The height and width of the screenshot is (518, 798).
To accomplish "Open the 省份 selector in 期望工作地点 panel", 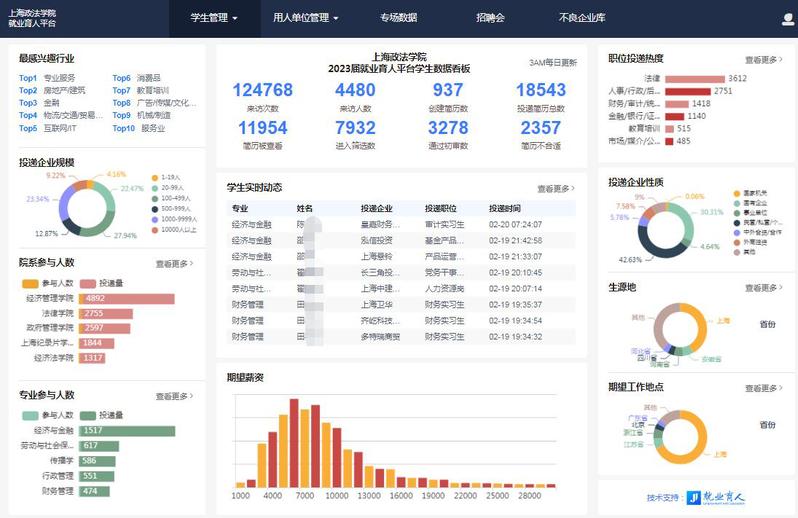I will [768, 424].
